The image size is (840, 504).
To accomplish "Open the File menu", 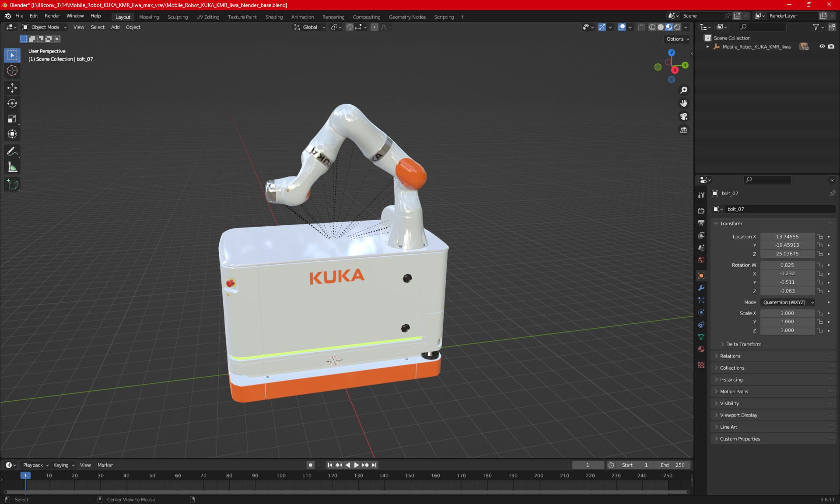I will 19,16.
